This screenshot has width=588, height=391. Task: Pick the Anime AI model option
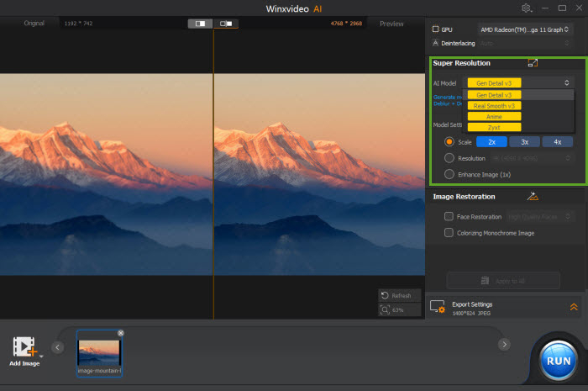(x=494, y=117)
